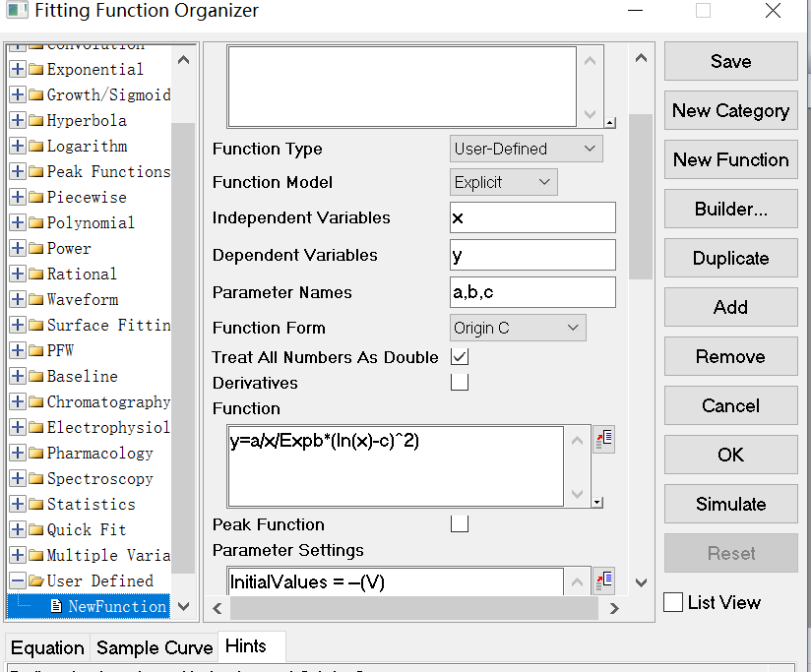811x672 pixels.
Task: Enable the List View checkbox
Action: click(673, 602)
